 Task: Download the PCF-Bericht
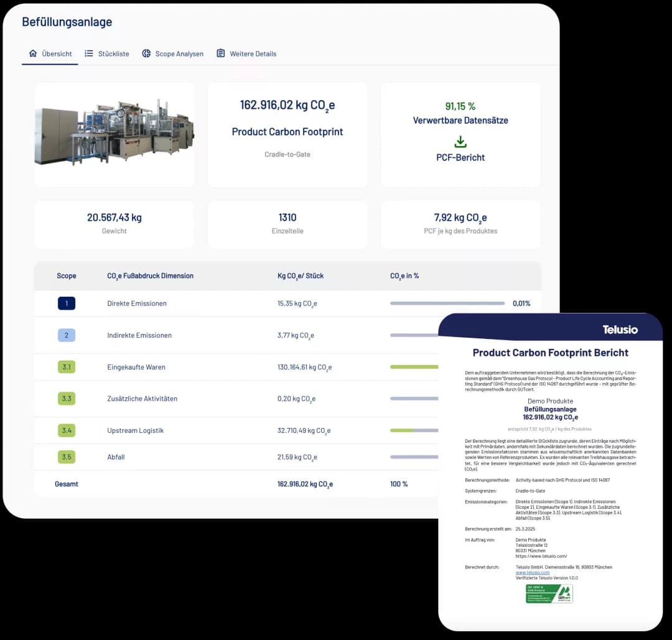(460, 157)
